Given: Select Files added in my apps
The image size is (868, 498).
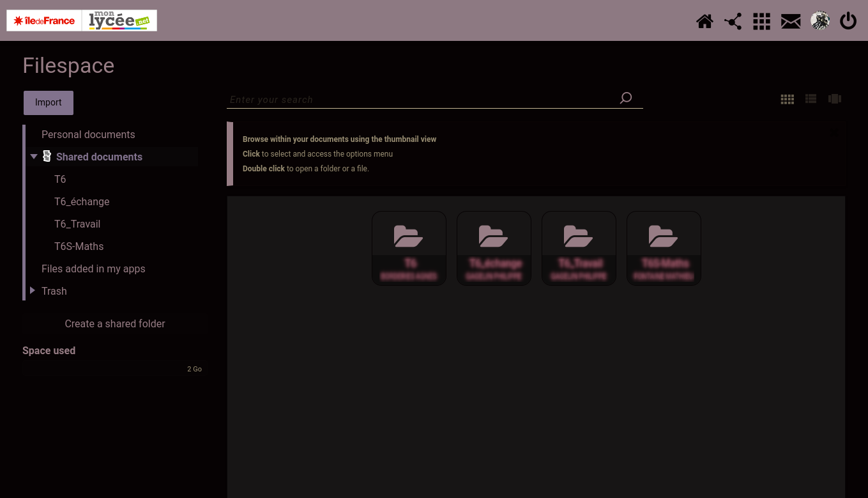Looking at the screenshot, I should tap(93, 268).
